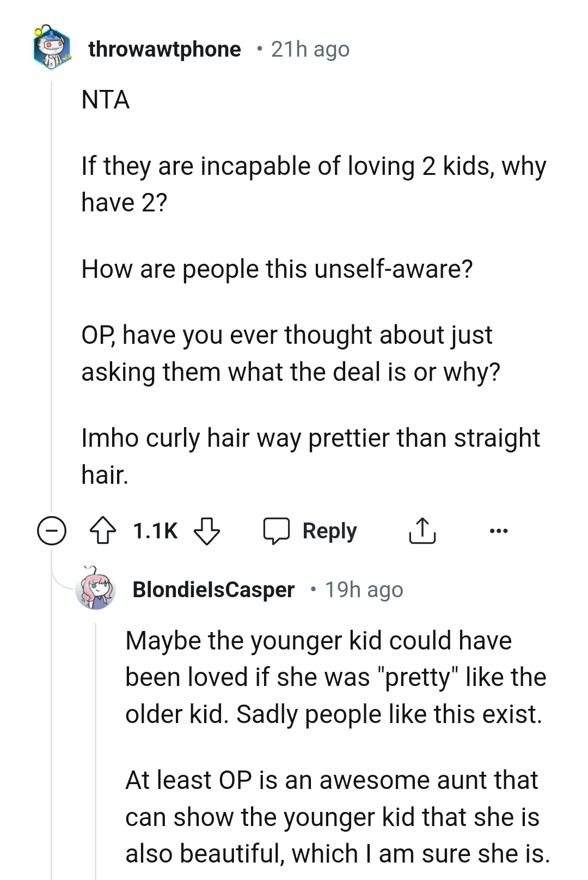The image size is (588, 880).
Task: Open the three-dot more options menu
Action: tap(498, 531)
